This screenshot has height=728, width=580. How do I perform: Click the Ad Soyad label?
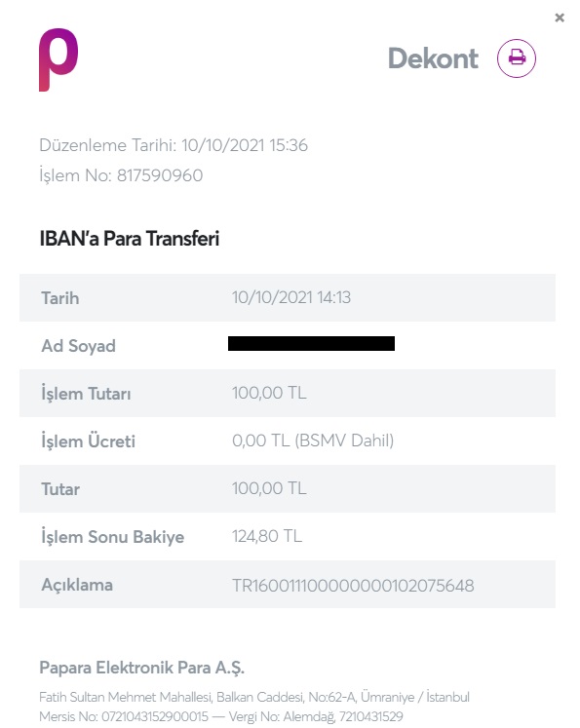click(x=79, y=346)
